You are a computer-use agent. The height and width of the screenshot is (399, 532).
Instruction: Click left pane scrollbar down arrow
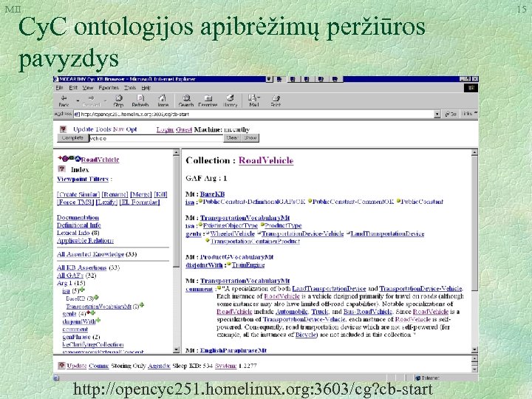tap(176, 349)
